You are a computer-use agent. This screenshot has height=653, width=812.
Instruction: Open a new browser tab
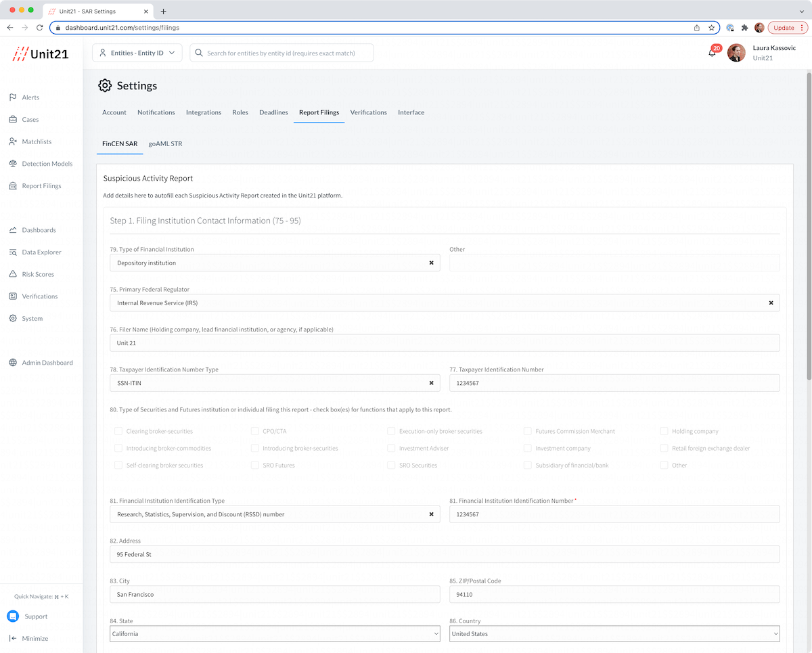tap(163, 11)
